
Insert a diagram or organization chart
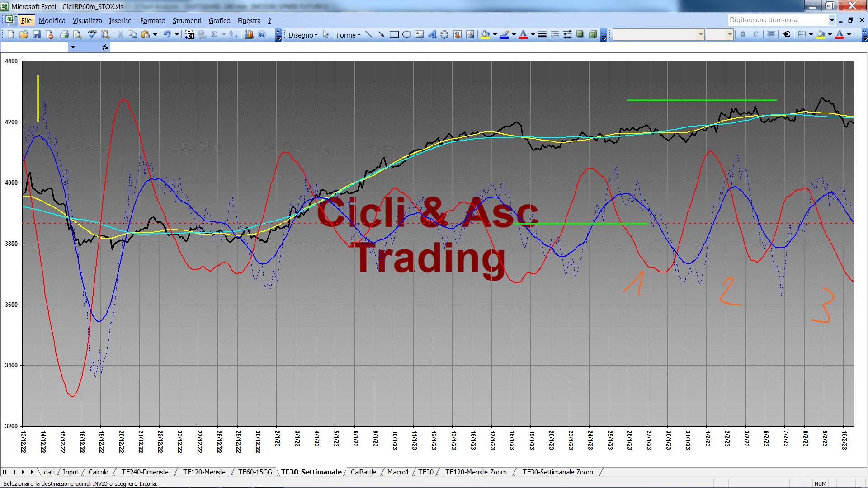tap(445, 34)
